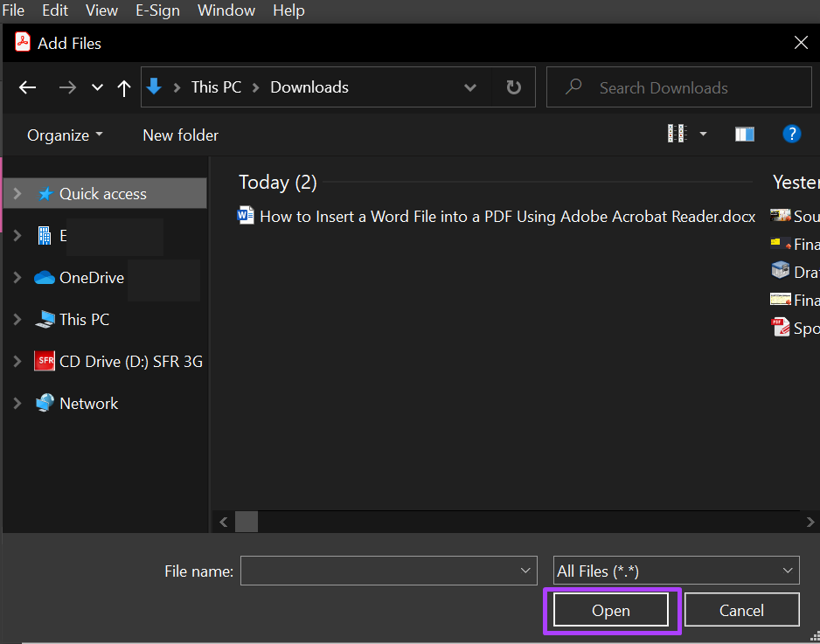This screenshot has width=820, height=644.
Task: Open the Help menu
Action: 288,10
